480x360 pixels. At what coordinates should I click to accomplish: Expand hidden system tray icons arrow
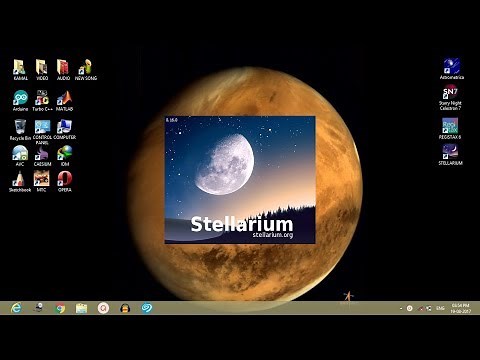point(401,309)
